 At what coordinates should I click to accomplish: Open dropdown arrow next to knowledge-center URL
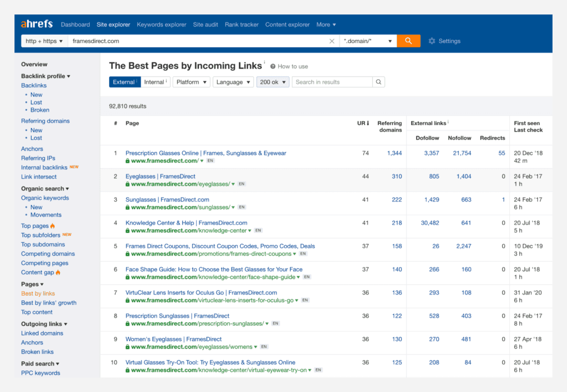pos(250,231)
